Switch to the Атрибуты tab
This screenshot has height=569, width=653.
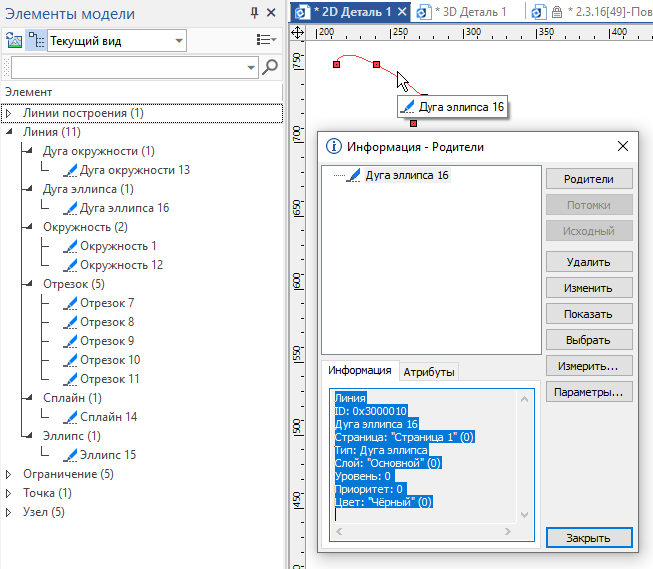(x=428, y=372)
